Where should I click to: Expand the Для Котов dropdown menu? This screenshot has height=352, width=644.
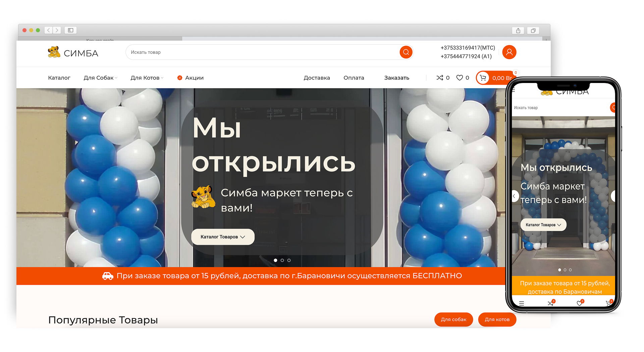(x=147, y=78)
